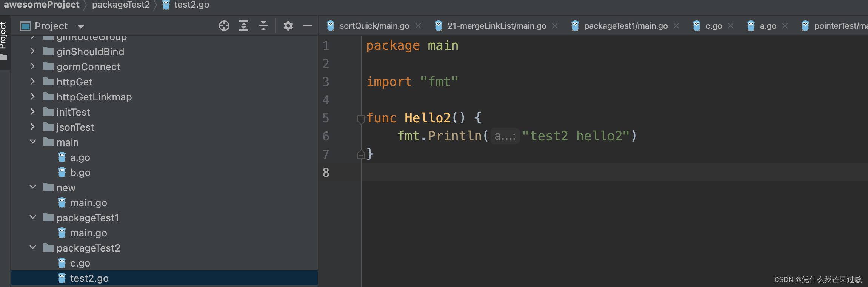Expand the ginShouldBind folder
868x287 pixels.
click(32, 51)
